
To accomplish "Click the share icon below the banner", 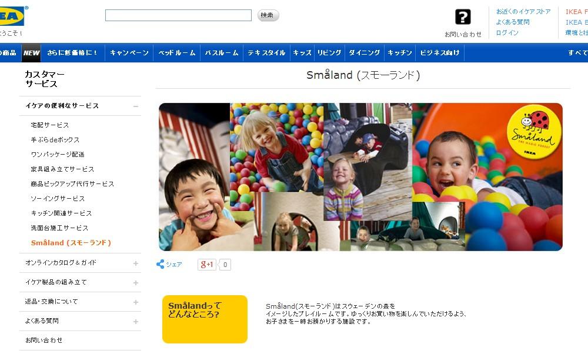I will tap(160, 264).
